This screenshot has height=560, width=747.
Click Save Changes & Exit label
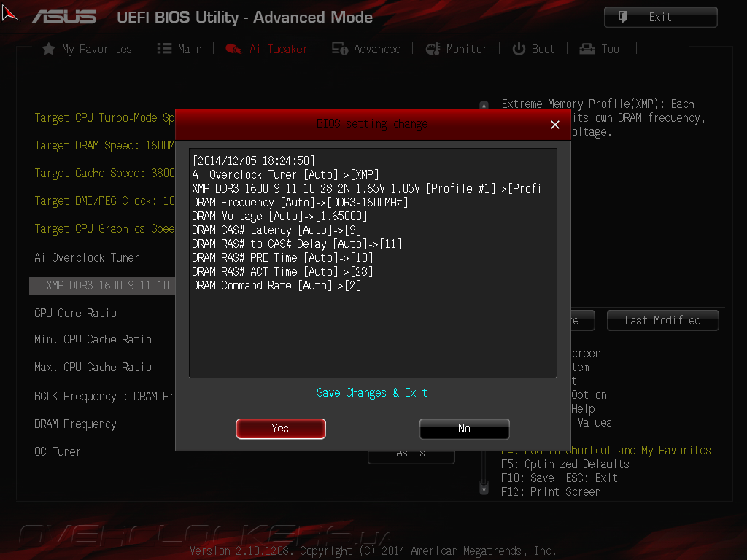(x=372, y=393)
